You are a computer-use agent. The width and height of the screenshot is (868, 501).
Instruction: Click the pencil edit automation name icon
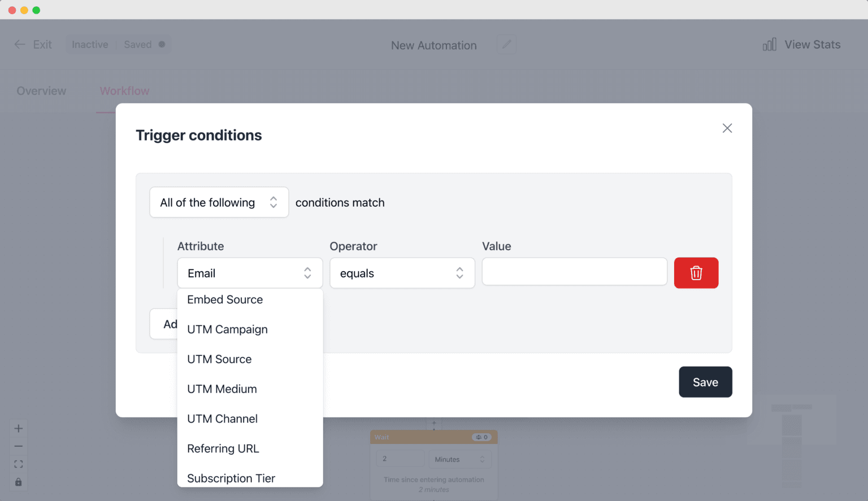click(x=506, y=45)
